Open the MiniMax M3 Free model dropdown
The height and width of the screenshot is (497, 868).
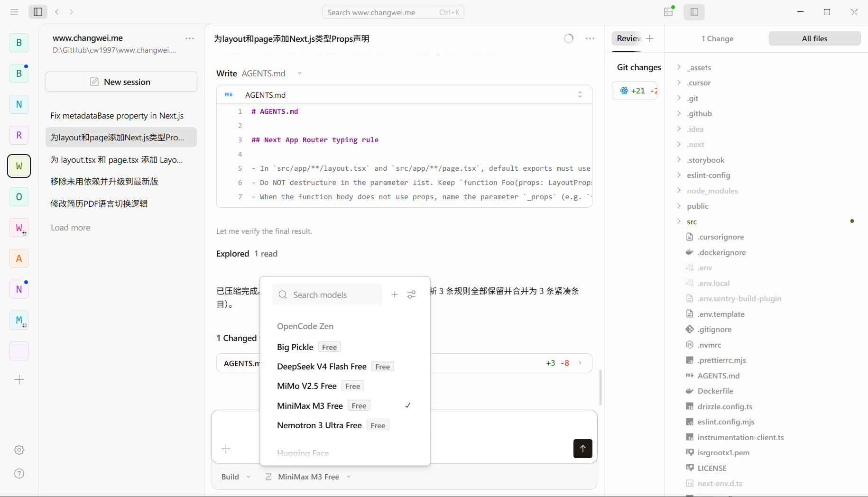(308, 477)
